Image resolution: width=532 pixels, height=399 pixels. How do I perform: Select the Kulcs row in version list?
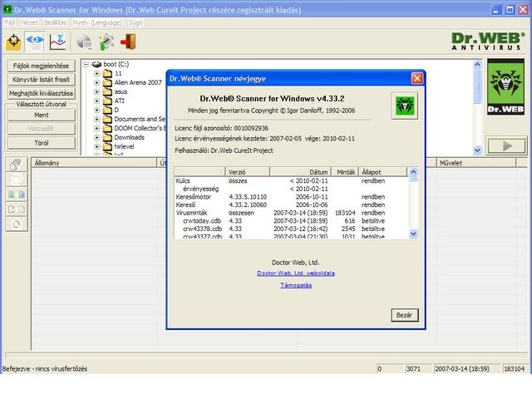pyautogui.click(x=291, y=181)
